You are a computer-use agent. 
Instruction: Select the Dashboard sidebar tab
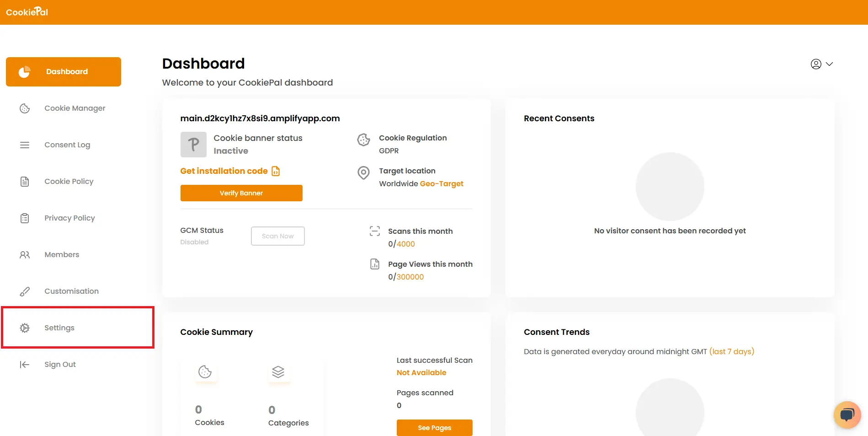point(64,72)
